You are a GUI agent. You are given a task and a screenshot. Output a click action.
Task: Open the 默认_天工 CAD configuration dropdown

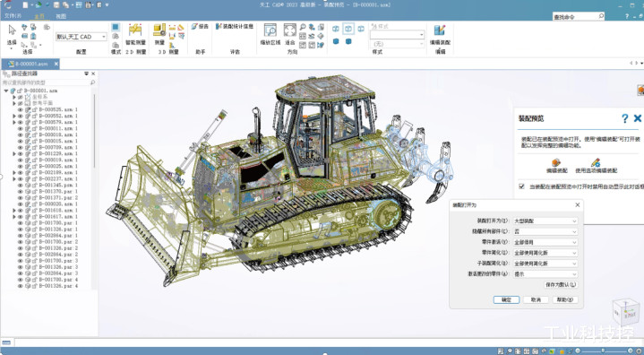82,37
